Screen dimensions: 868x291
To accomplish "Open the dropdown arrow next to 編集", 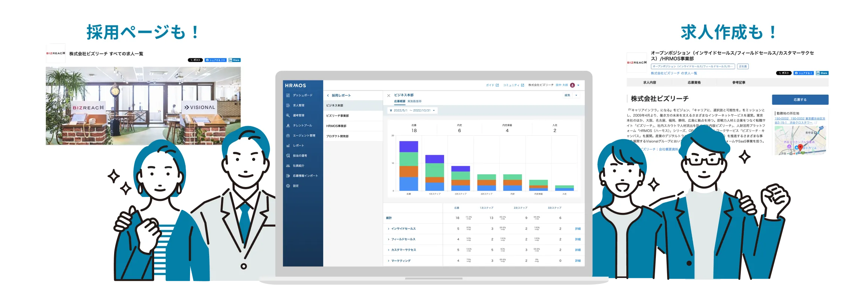I will [576, 95].
